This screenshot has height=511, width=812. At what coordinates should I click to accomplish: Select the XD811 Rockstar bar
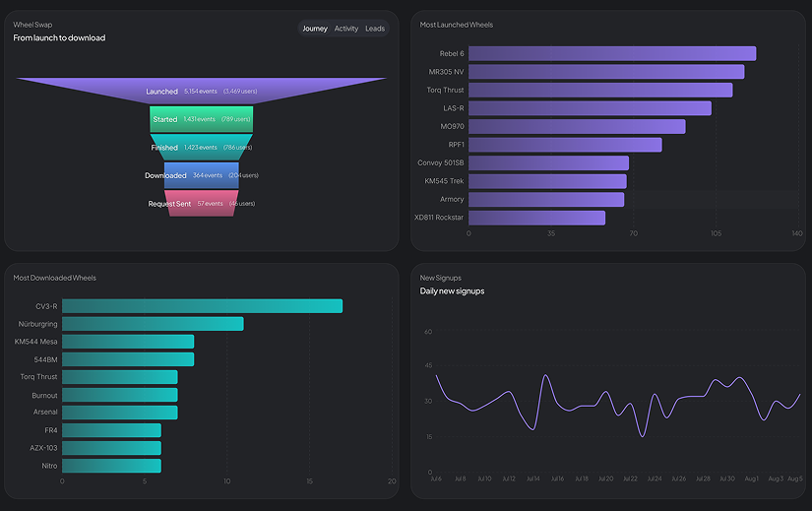coord(536,218)
